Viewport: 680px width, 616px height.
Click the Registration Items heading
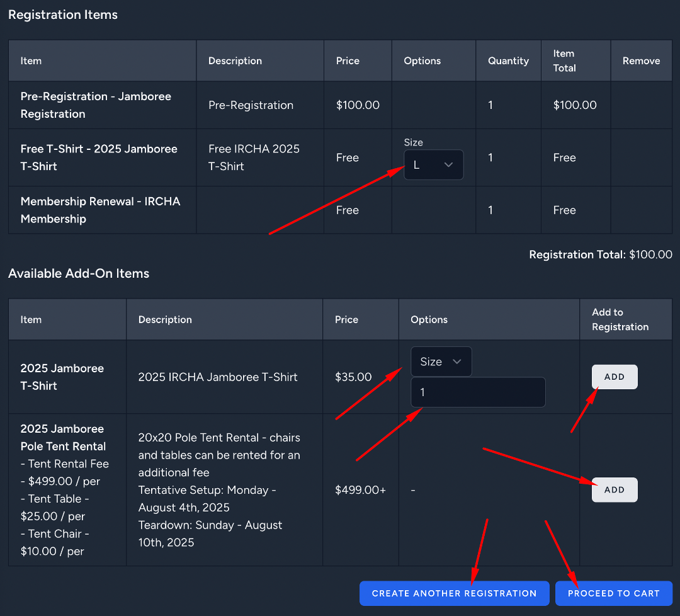click(63, 14)
